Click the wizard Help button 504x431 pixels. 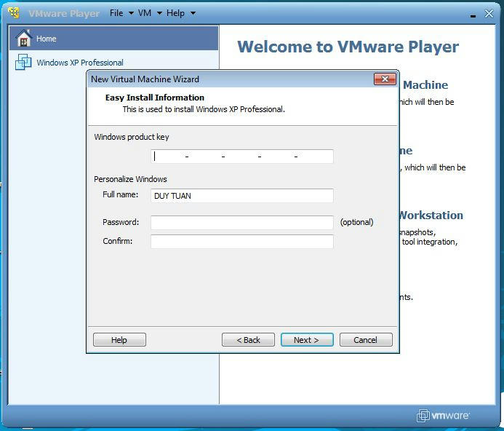coord(119,340)
